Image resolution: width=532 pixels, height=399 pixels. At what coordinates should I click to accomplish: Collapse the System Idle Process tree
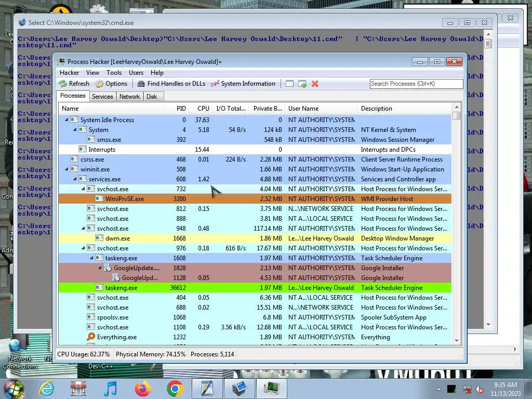pos(66,120)
